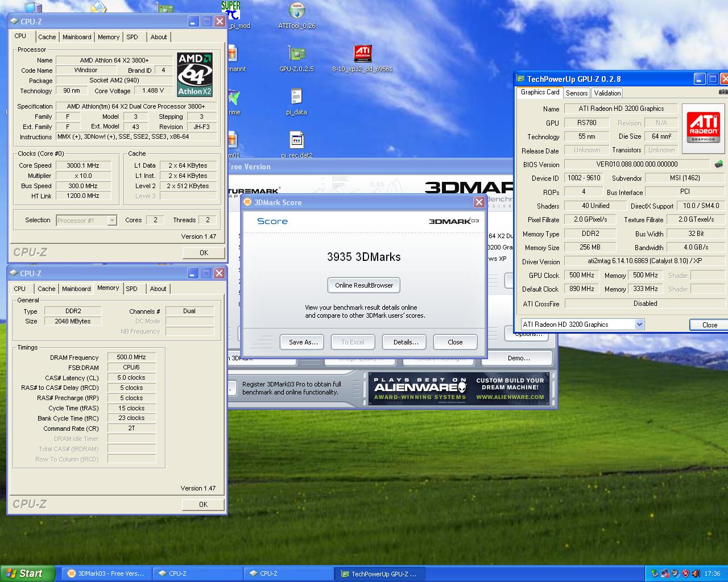Select CPU tab in lower CPU-Z window
The width and height of the screenshot is (728, 582).
pos(20,289)
